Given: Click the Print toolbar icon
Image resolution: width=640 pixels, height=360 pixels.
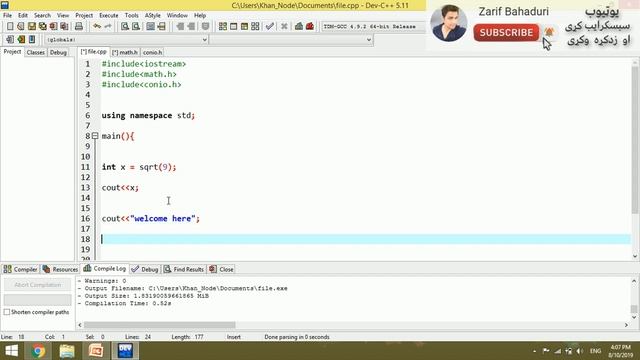Looking at the screenshot, I should (x=79, y=27).
